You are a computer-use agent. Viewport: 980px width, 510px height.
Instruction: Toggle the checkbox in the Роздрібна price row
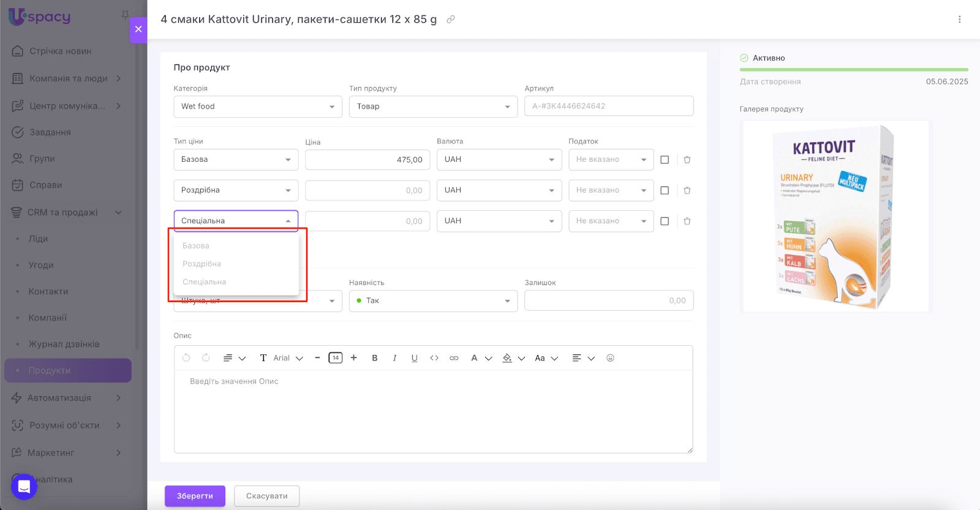click(665, 191)
